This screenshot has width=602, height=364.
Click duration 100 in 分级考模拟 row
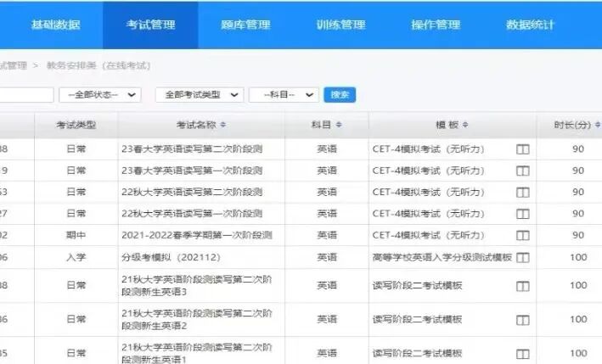coord(578,257)
